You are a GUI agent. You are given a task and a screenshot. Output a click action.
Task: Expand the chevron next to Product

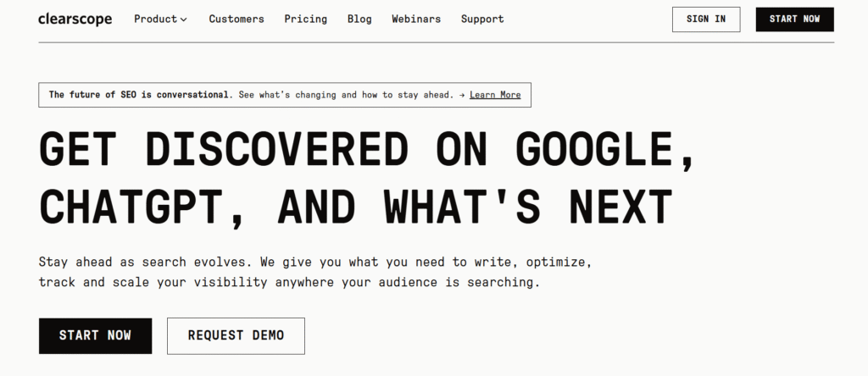[x=184, y=19]
